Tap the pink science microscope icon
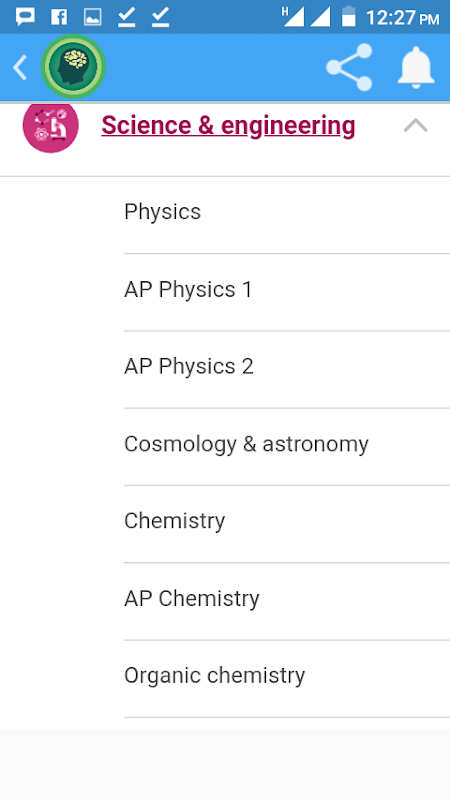The height and width of the screenshot is (800, 450). click(51, 126)
